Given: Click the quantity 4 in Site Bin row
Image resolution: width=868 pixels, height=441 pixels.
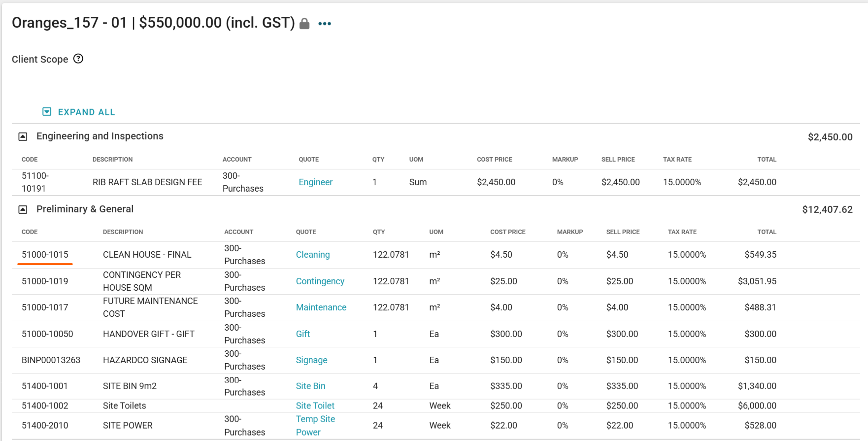Looking at the screenshot, I should click(375, 386).
